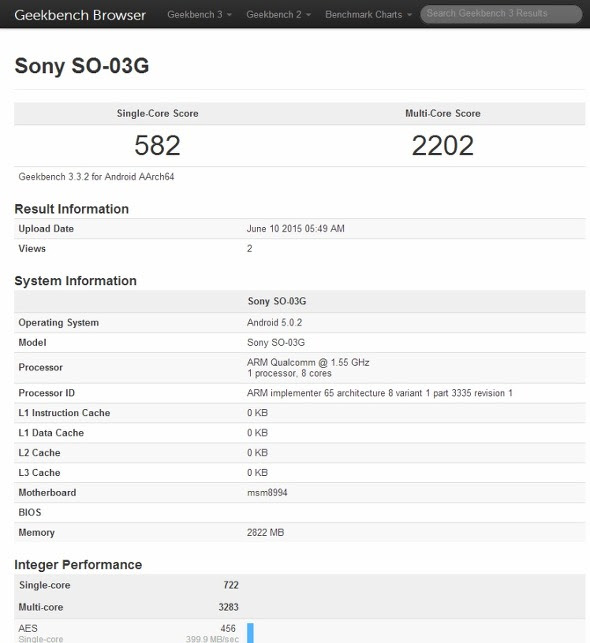Click the msm8994 motherboard value
This screenshot has height=643, width=590.
[267, 493]
